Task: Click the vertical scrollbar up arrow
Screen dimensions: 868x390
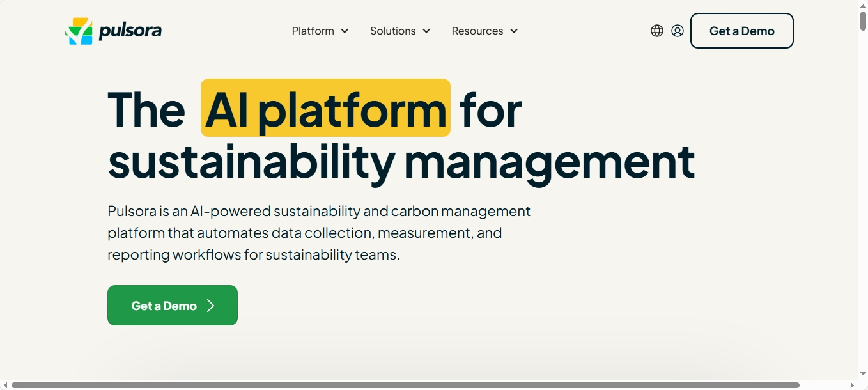Action: [863, 5]
